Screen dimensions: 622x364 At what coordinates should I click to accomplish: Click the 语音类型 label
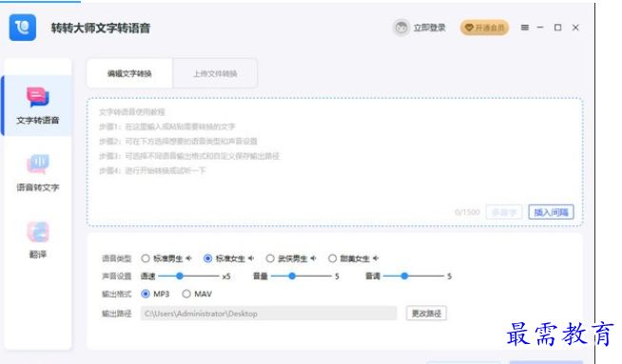click(116, 259)
